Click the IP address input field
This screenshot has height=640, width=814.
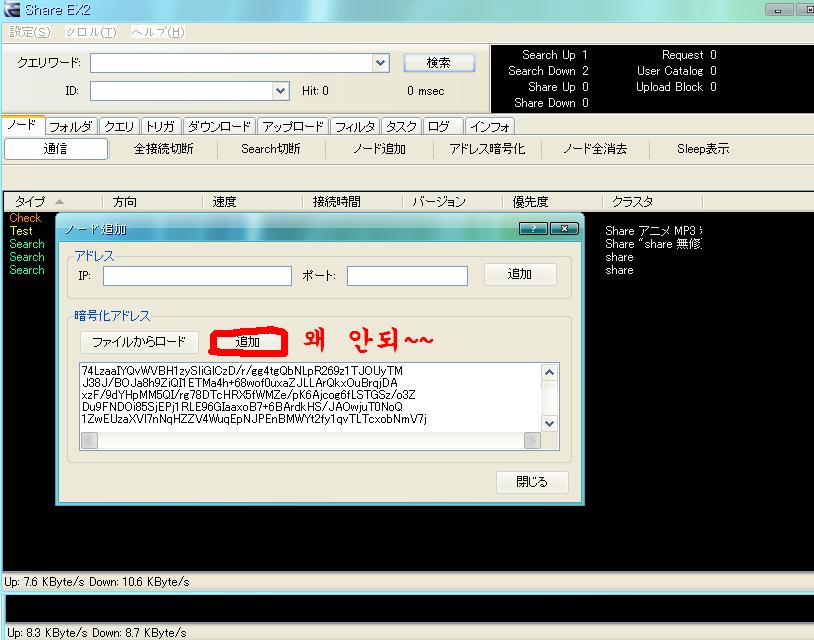coord(197,276)
